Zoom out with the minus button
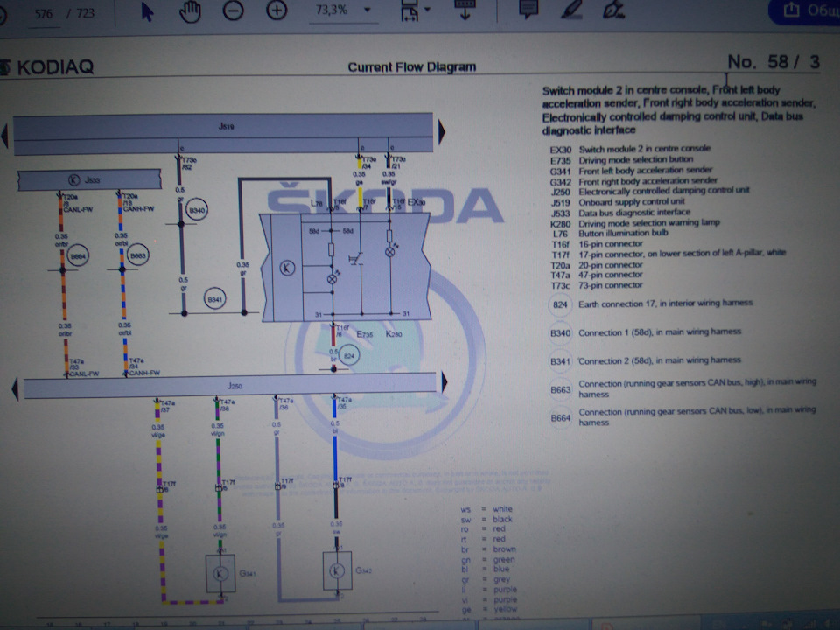The image size is (840, 630). pyautogui.click(x=233, y=10)
